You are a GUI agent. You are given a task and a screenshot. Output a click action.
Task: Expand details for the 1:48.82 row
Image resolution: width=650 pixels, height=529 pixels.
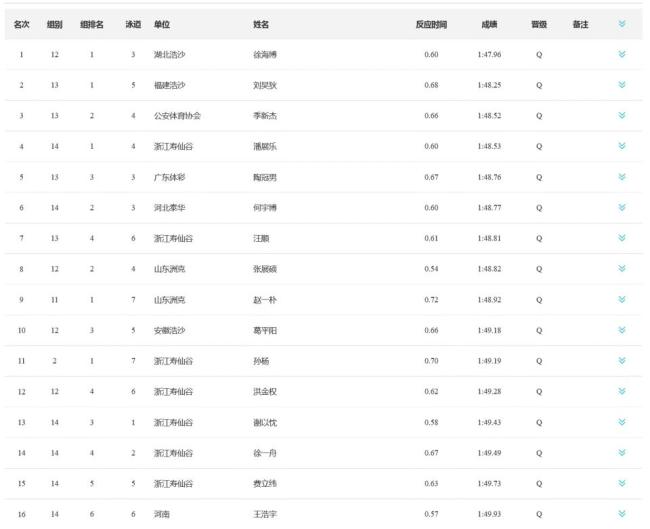(622, 269)
